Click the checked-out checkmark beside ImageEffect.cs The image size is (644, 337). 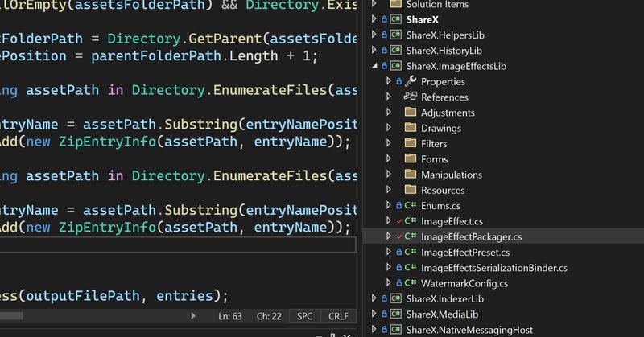398,221
